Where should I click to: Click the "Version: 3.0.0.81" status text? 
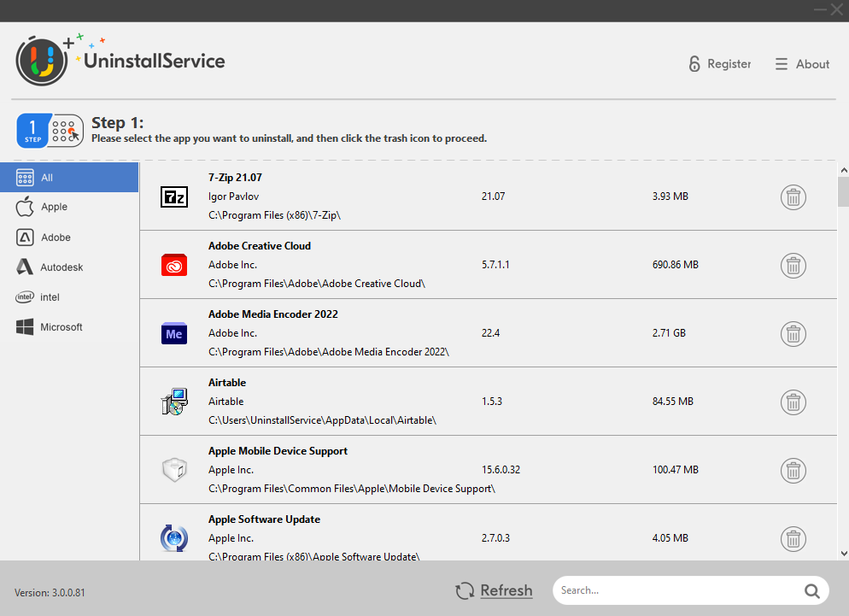pos(50,592)
